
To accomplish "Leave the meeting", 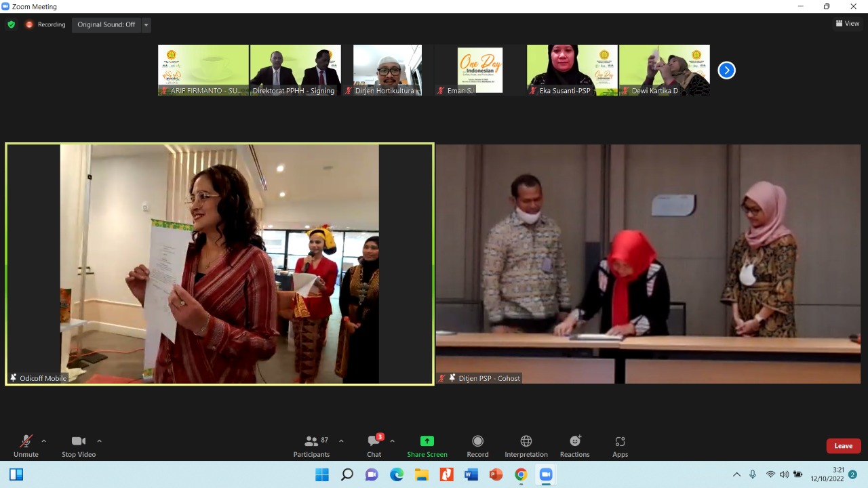I will tap(843, 446).
